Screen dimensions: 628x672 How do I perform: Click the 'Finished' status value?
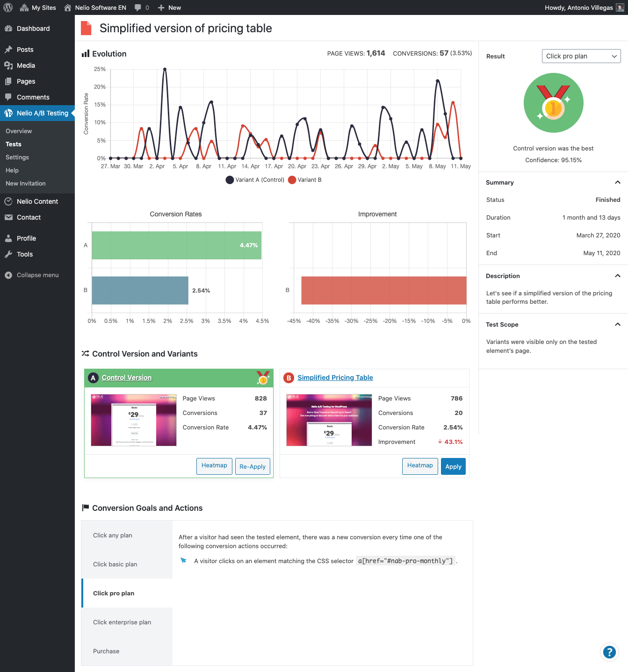coord(608,200)
